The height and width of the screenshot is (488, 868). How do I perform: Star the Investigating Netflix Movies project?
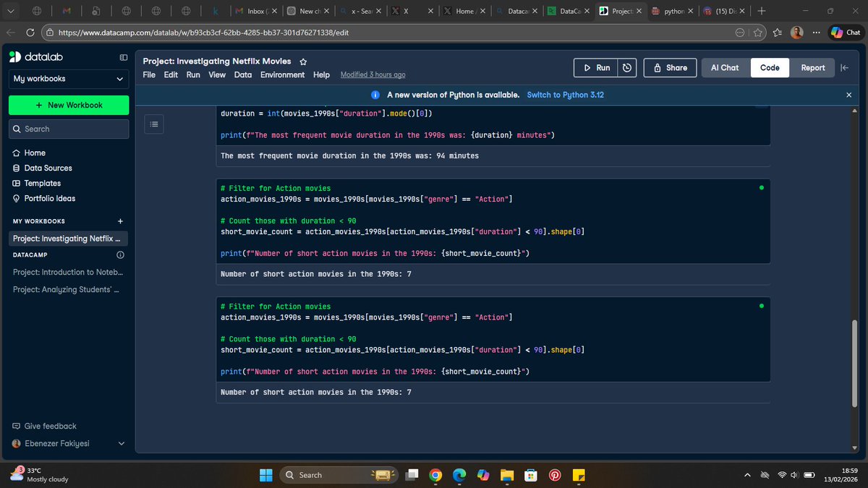pos(303,61)
